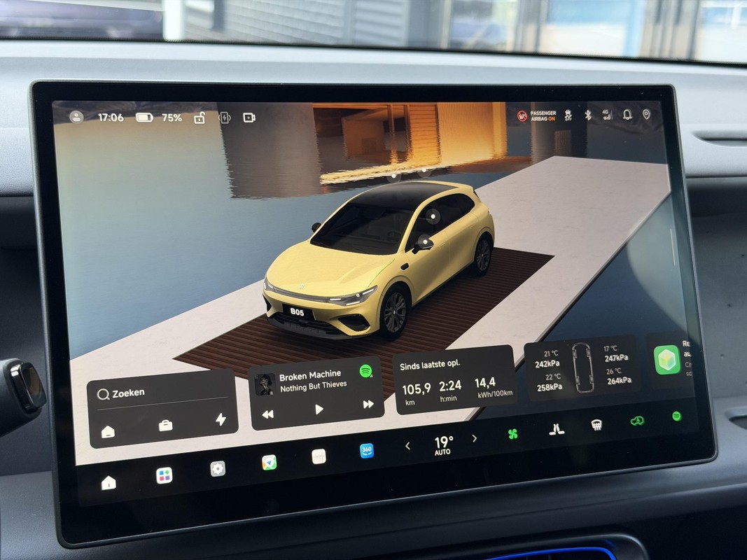
Task: Raise temperature with the right chevron
Action: (x=474, y=439)
